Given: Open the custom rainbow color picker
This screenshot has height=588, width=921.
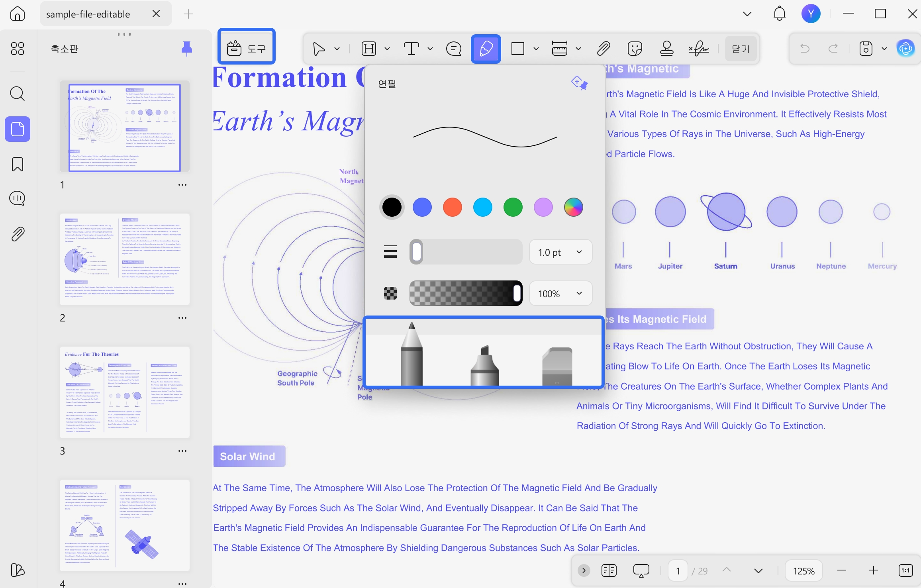Looking at the screenshot, I should [x=574, y=207].
